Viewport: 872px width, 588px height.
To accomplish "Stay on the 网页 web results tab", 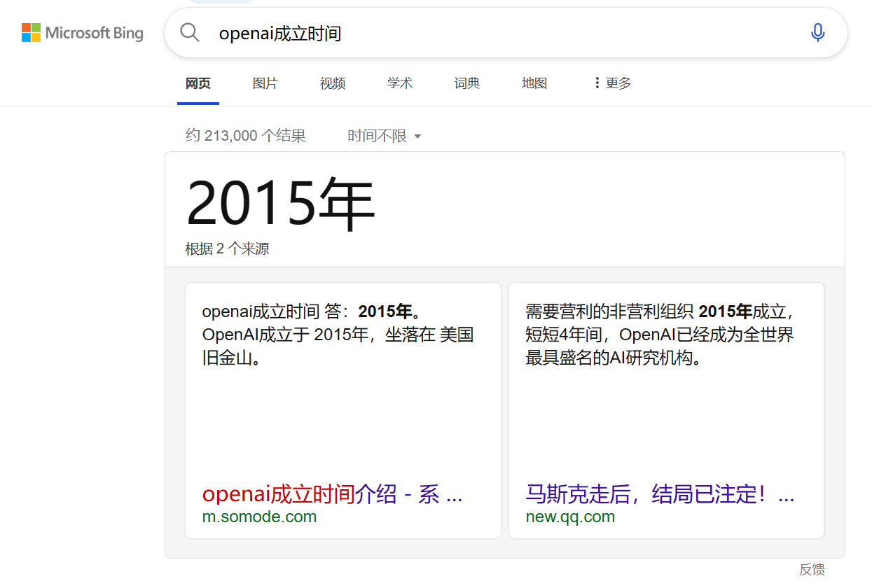I will [198, 83].
